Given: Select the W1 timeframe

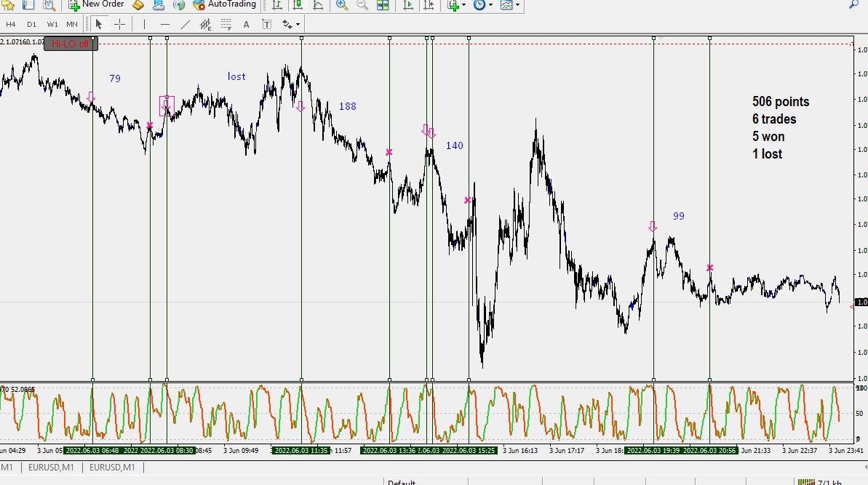Looking at the screenshot, I should 52,24.
